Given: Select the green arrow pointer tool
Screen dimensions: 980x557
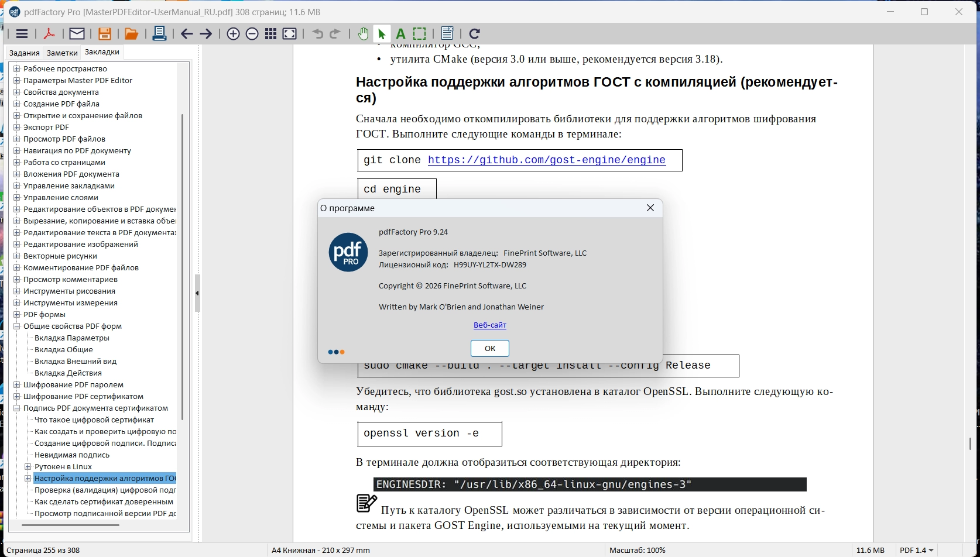Looking at the screenshot, I should [x=382, y=34].
